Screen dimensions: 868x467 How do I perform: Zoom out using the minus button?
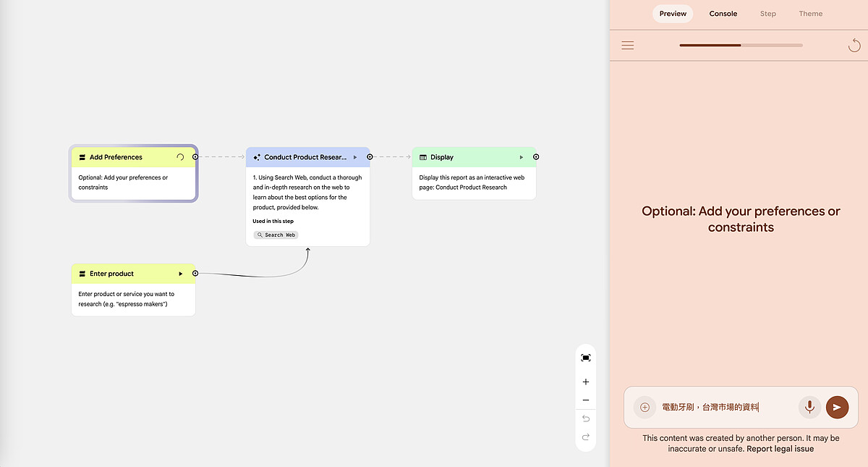[x=586, y=400]
